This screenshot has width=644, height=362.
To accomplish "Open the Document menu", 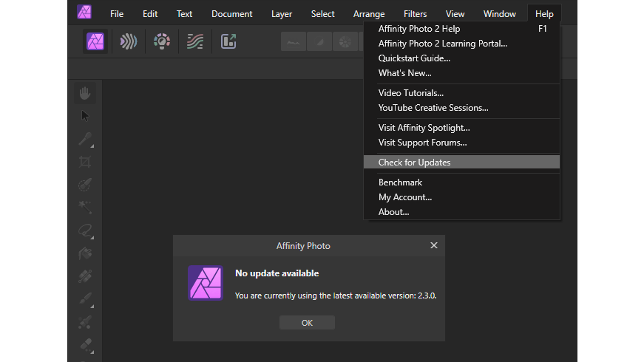I will pos(231,14).
